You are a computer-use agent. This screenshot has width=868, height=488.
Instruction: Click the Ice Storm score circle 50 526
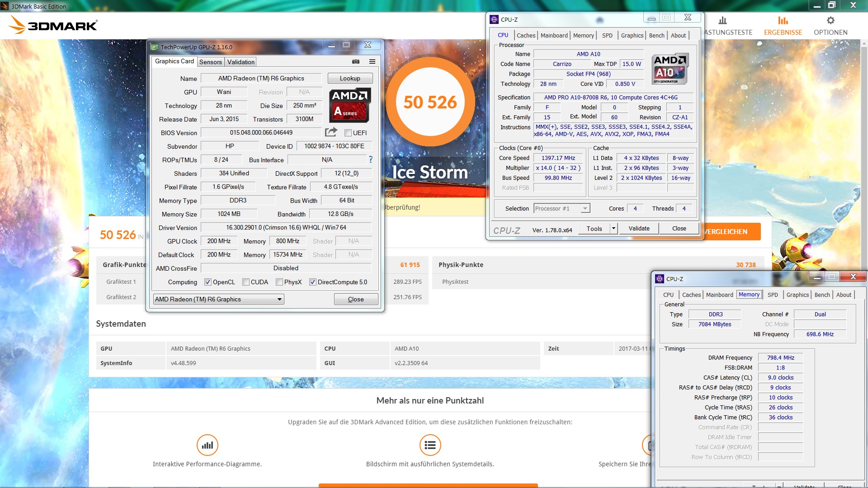[430, 102]
